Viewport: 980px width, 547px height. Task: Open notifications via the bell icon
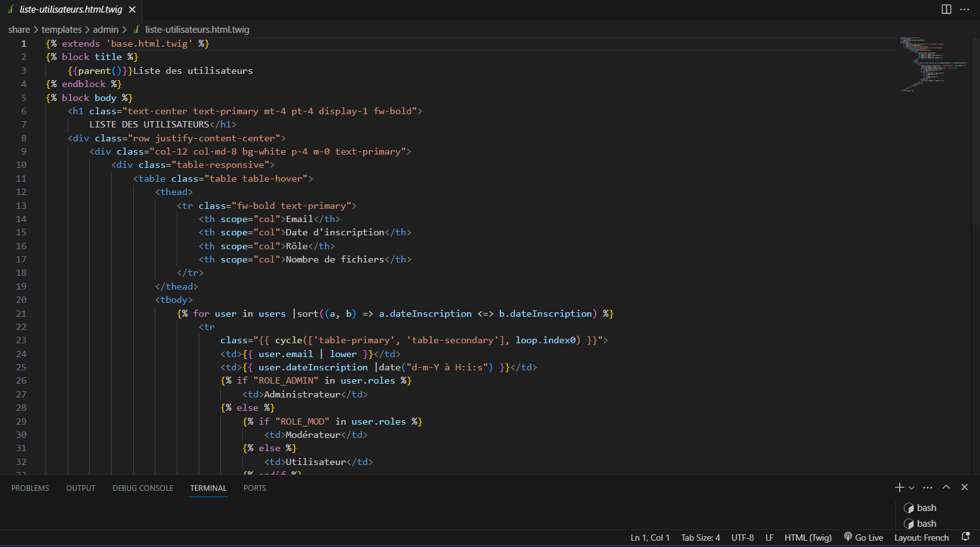click(x=965, y=537)
